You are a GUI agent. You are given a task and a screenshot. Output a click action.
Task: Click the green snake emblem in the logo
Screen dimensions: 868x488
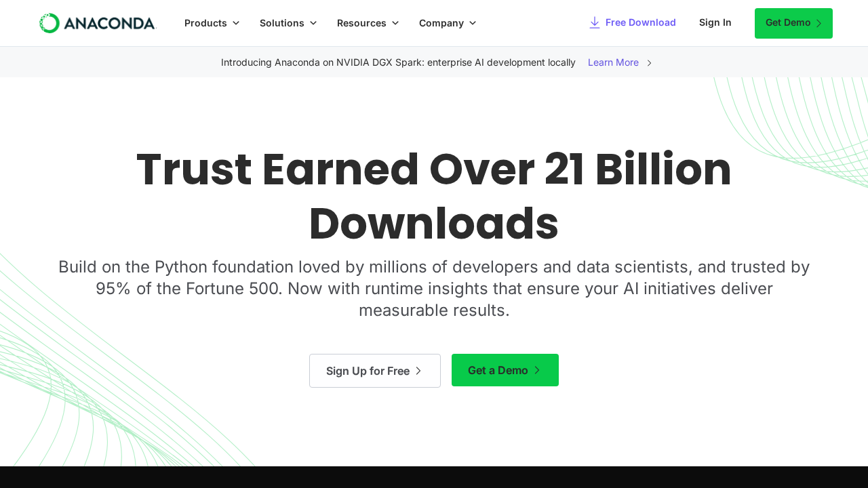click(x=48, y=22)
